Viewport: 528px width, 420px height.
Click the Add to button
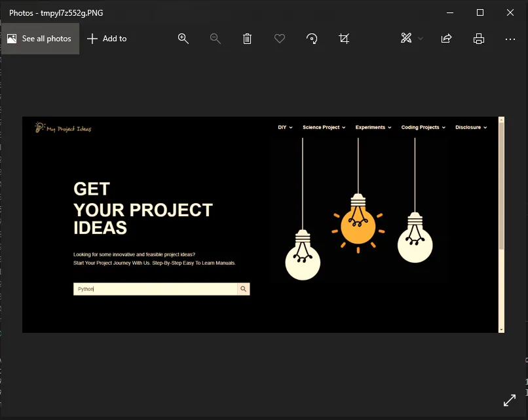[x=107, y=39]
